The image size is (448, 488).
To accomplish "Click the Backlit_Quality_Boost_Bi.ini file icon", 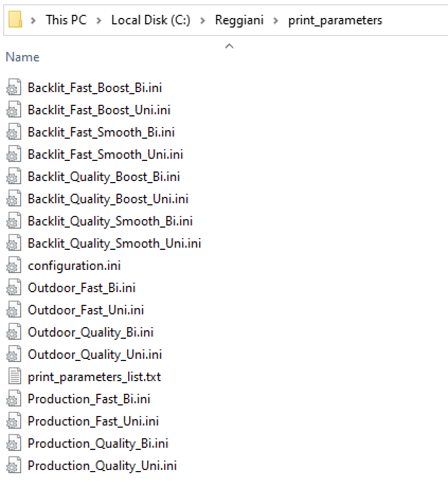I will click(14, 176).
